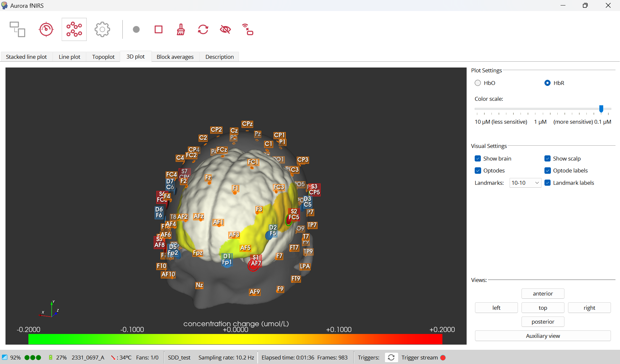Image resolution: width=620 pixels, height=364 pixels.
Task: Open the Block averages tab
Action: tap(175, 57)
